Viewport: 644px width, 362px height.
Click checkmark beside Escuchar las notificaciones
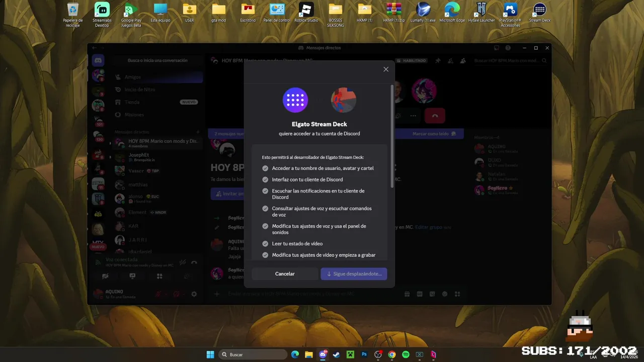click(265, 191)
